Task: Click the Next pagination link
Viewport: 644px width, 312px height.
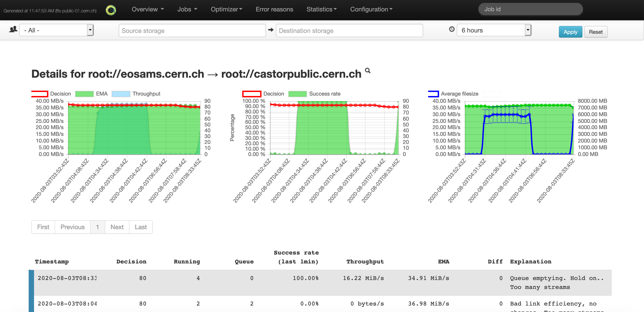Action: 117,227
